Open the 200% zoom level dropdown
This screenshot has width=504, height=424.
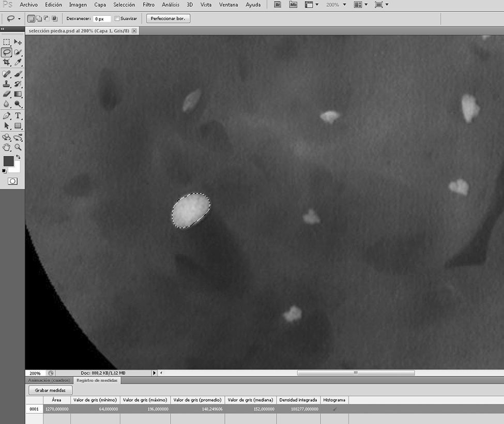click(x=336, y=5)
